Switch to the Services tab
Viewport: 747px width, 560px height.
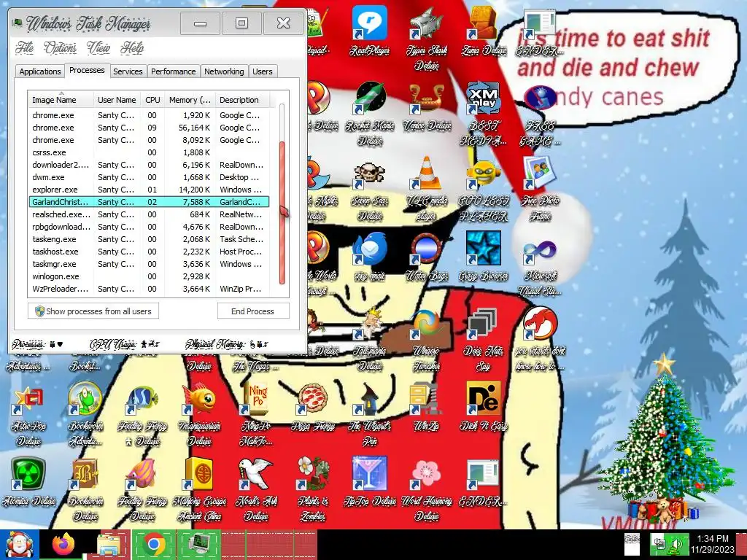pyautogui.click(x=128, y=71)
